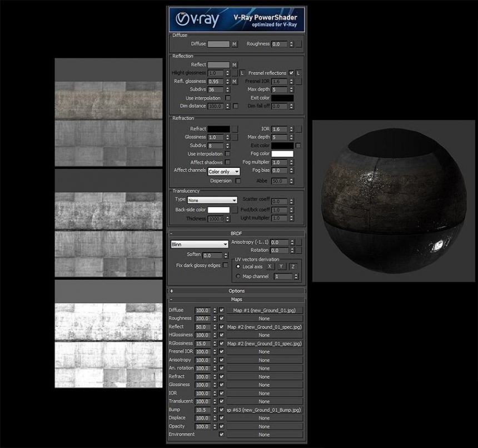Click the Environment map None slot
The width and height of the screenshot is (478, 448).
[x=265, y=435]
